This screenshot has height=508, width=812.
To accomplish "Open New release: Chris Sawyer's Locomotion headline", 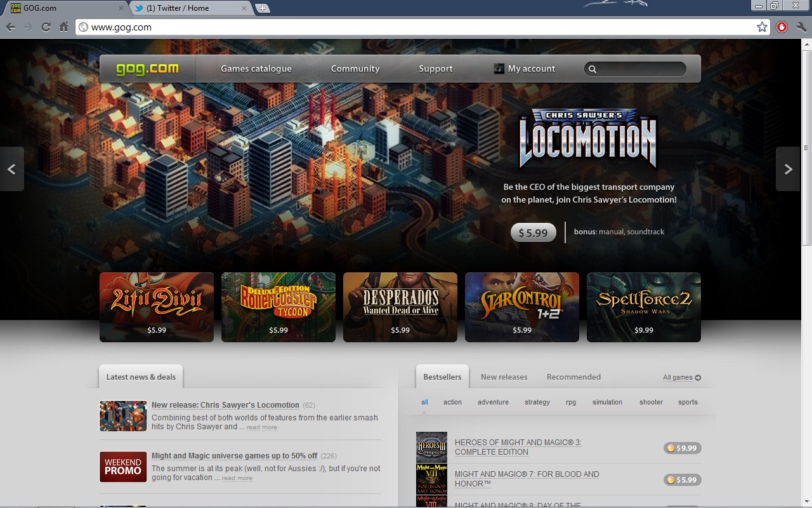I will tap(225, 405).
